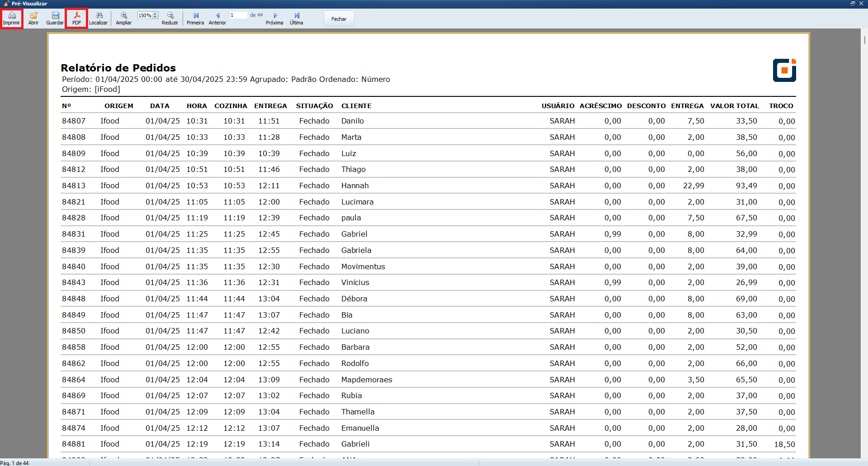The image size is (868, 466).
Task: Jump to Última page
Action: pyautogui.click(x=297, y=18)
